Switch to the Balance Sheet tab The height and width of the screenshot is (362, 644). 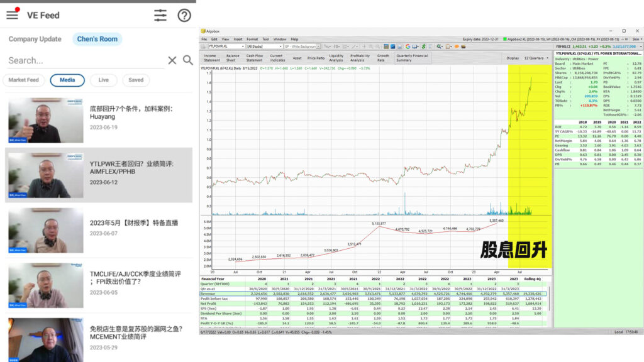(x=233, y=58)
